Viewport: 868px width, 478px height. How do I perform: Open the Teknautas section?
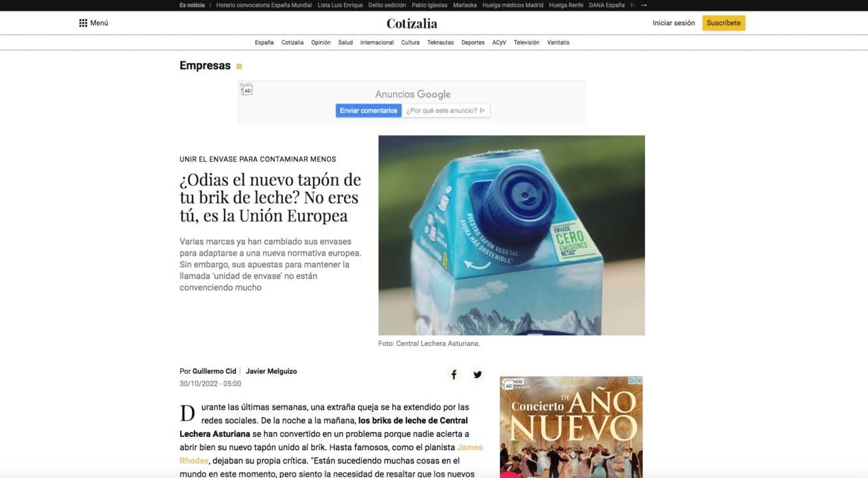point(440,42)
